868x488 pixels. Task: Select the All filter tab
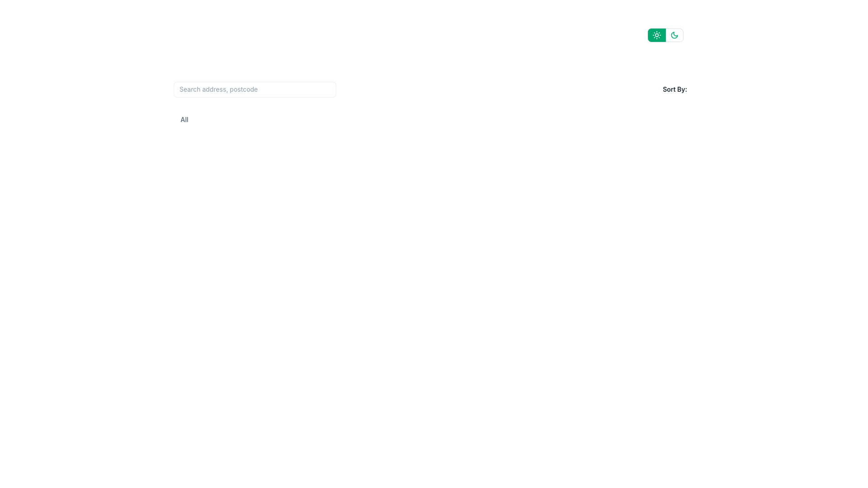coord(184,120)
